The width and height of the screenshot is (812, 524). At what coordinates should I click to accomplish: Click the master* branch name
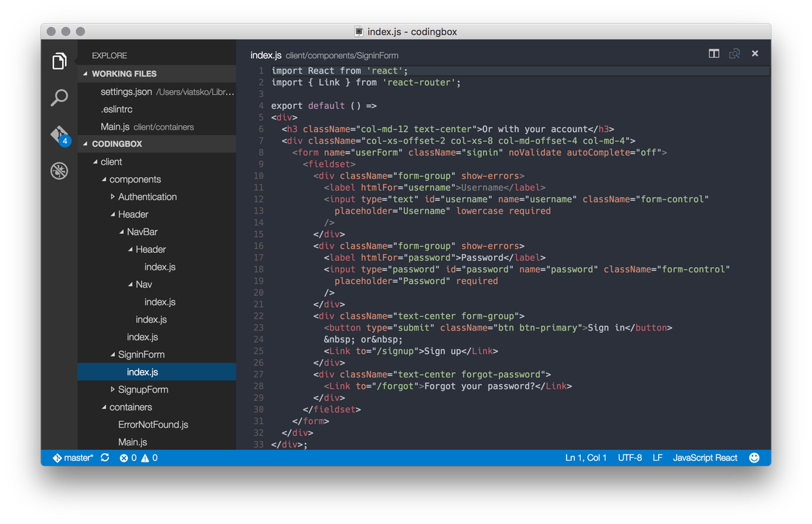(79, 458)
